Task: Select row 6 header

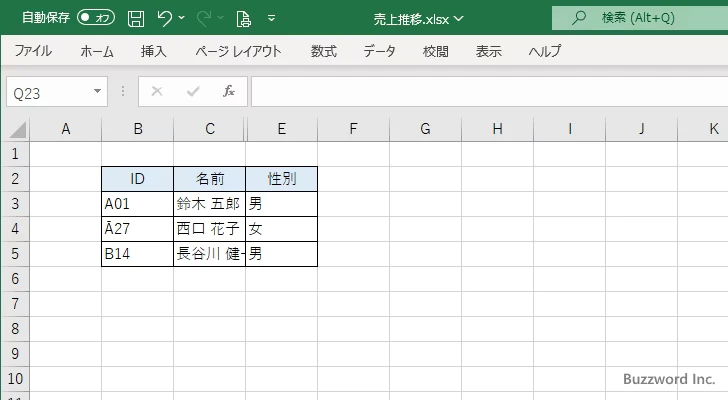Action: point(15,279)
